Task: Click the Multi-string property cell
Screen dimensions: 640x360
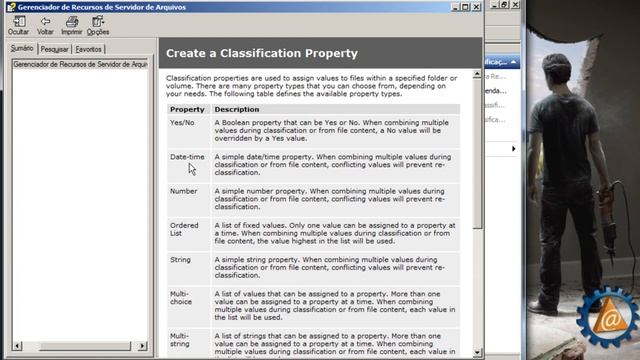Action: (189, 343)
